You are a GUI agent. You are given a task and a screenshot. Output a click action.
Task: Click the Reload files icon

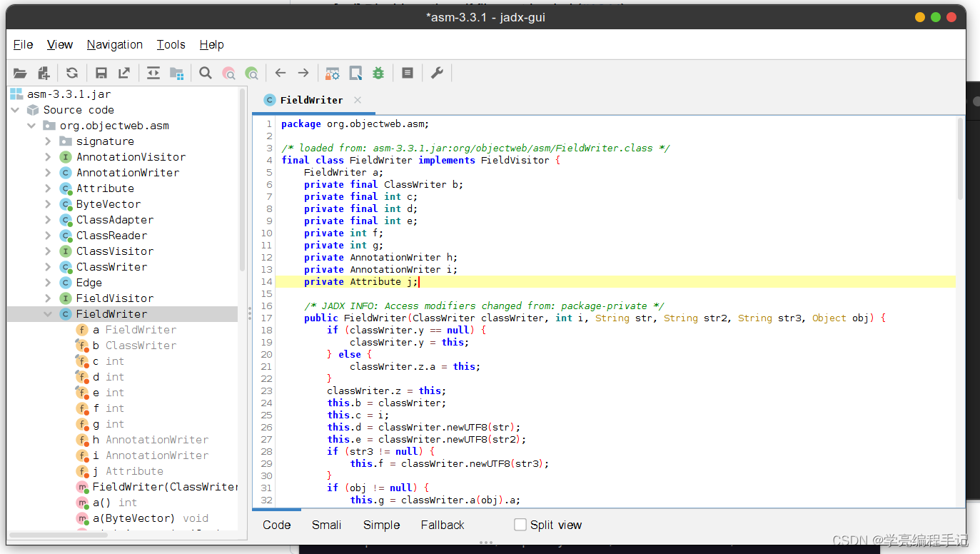coord(71,72)
